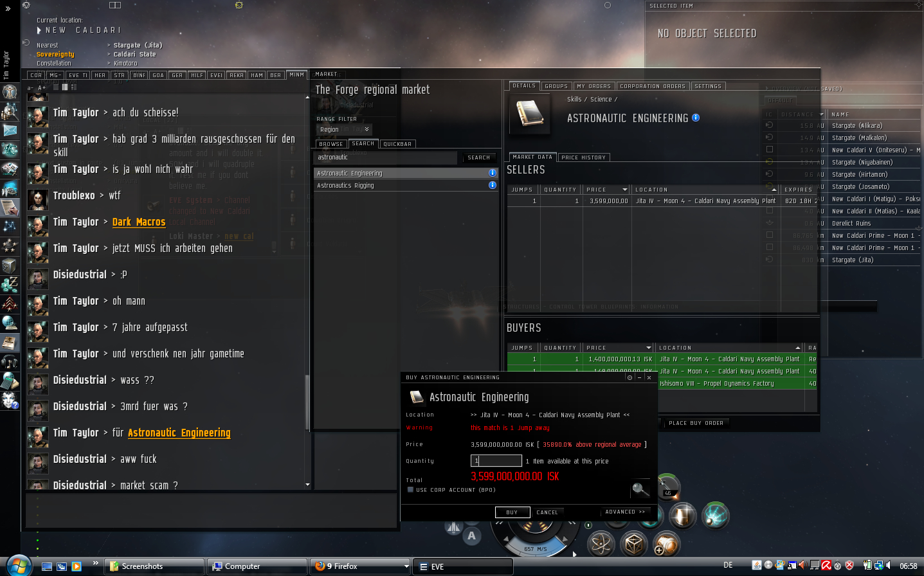Sort sellers by the Price column
Viewport: 924px width, 576px height.
click(x=605, y=190)
